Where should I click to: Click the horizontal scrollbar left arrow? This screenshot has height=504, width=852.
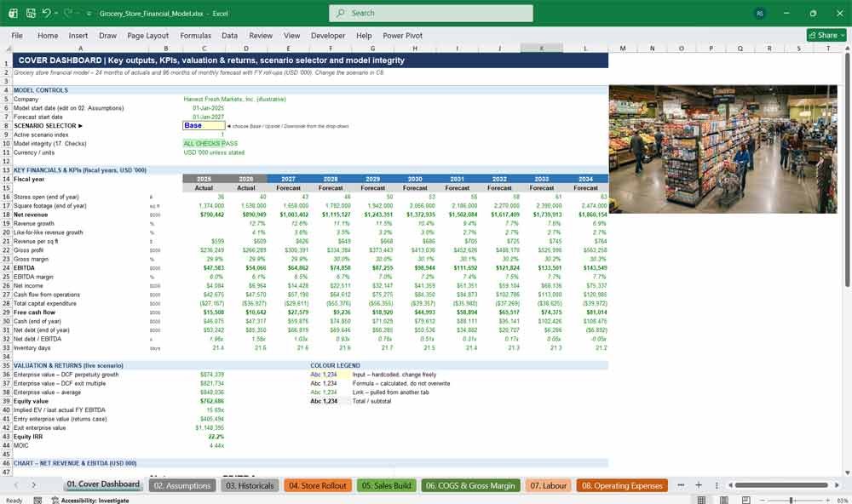point(731,485)
